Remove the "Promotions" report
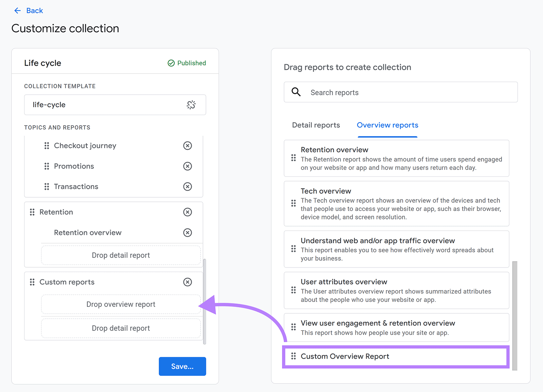 pos(187,166)
